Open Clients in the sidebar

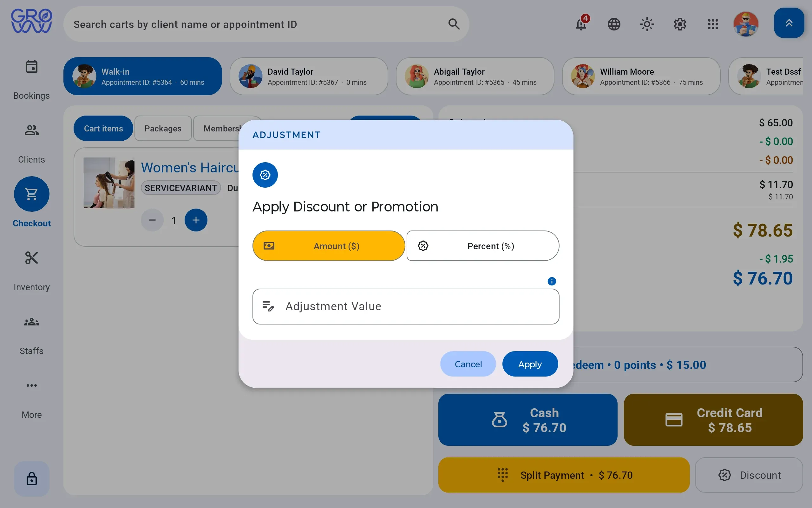[x=31, y=144]
